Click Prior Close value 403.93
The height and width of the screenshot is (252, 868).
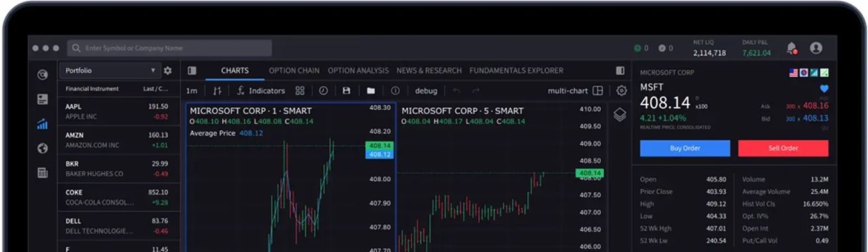pyautogui.click(x=716, y=192)
